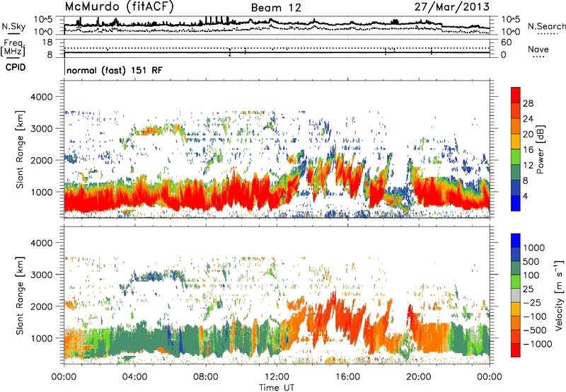
Task: Click the "CPID" row label
Action: (x=16, y=67)
